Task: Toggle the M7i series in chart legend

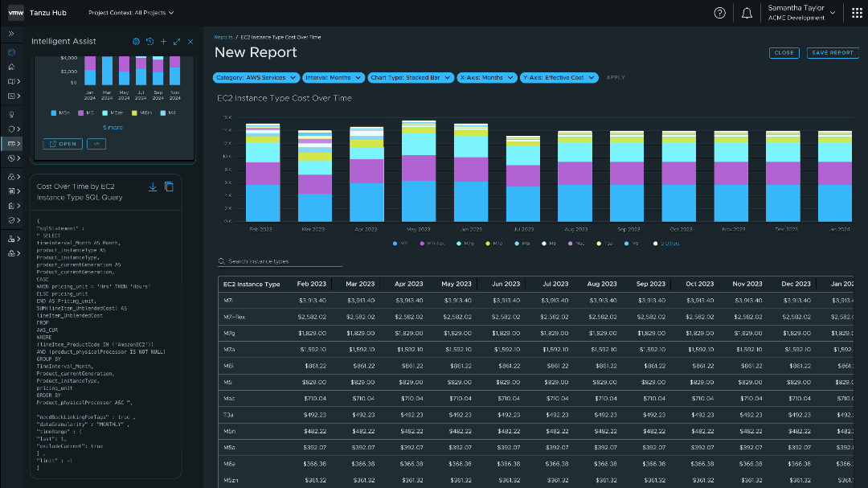Action: (x=400, y=244)
